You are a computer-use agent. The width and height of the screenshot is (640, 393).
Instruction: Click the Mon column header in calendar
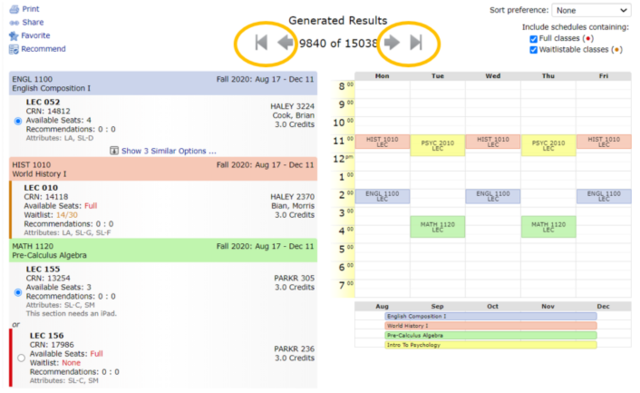coord(382,76)
